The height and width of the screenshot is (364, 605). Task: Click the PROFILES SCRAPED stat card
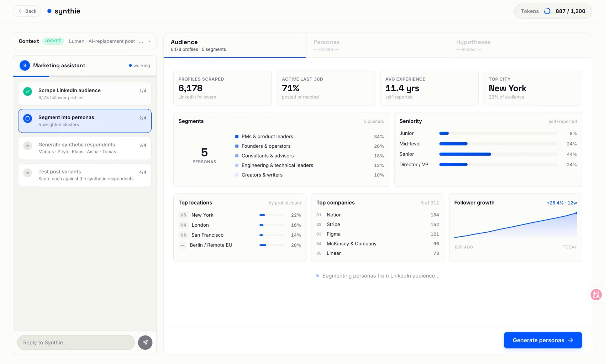coord(222,88)
